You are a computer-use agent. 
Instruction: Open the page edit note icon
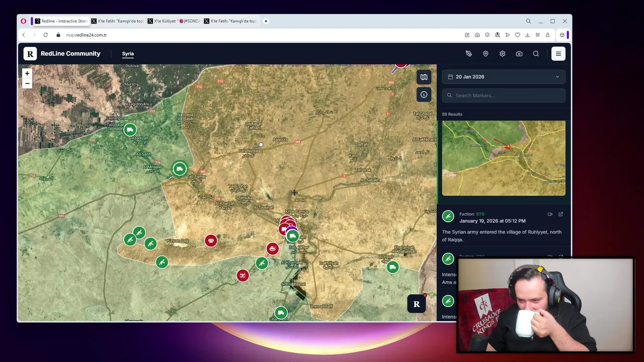point(467,35)
